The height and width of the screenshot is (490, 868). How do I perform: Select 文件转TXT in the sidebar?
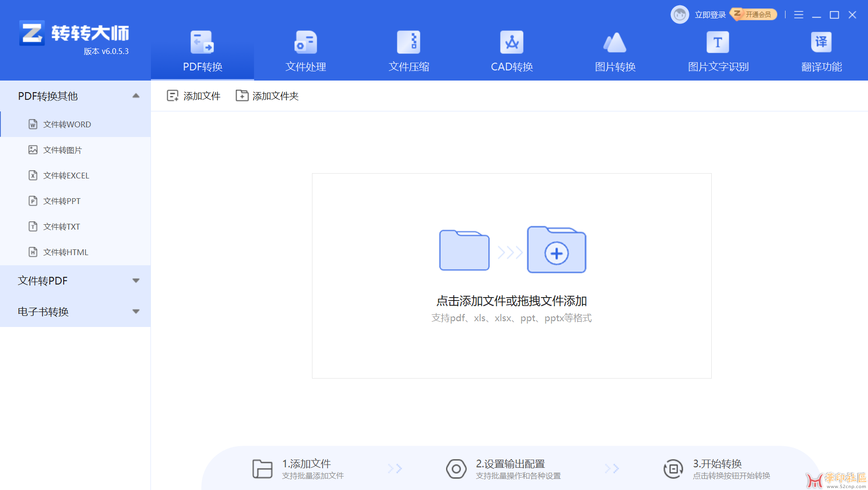pos(75,227)
